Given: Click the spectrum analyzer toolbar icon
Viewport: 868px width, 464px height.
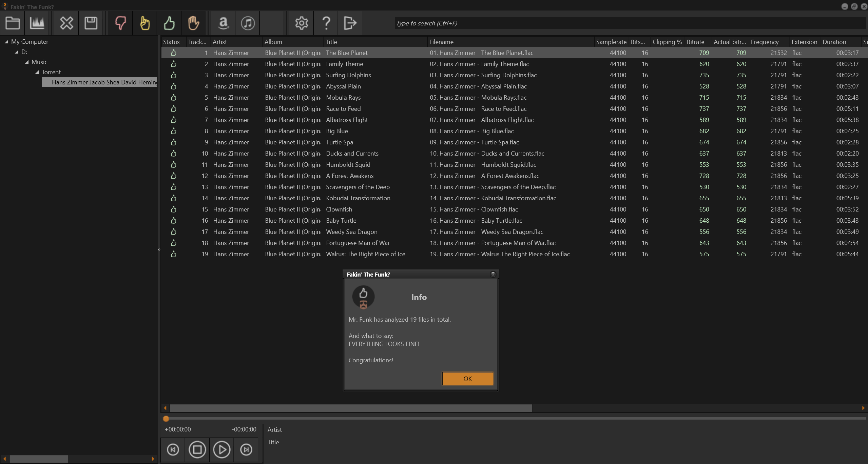Looking at the screenshot, I should coord(37,23).
